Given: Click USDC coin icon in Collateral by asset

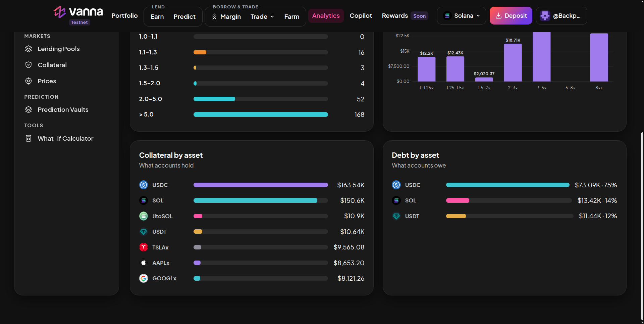Looking at the screenshot, I should click(x=144, y=185).
